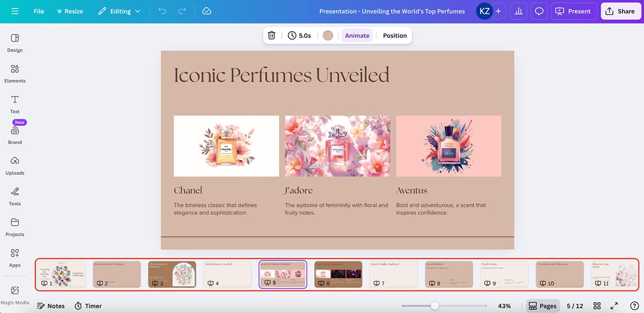Viewport: 644px width, 313px height.
Task: Open the File menu
Action: [39, 11]
